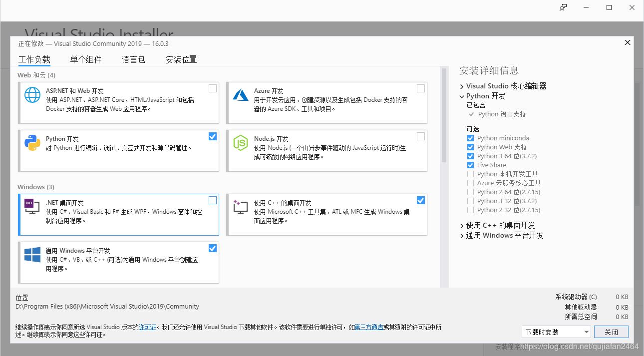Click the 通用 Windows 平台开发 icon
Viewport: 644px width, 356px height.
tap(32, 256)
